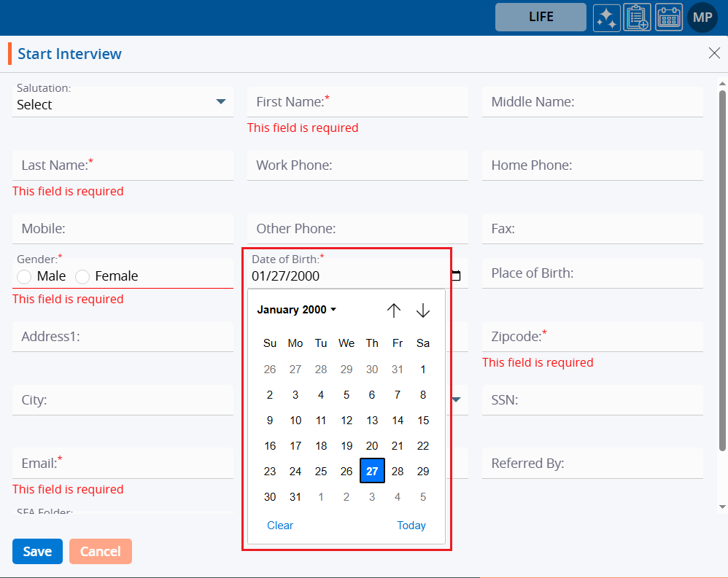
Task: Click the LIFE button in header
Action: click(x=541, y=17)
